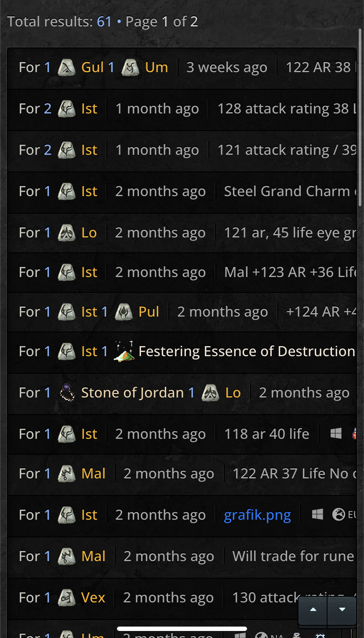Click the Pul rune icon
This screenshot has height=638, width=364.
(x=124, y=312)
